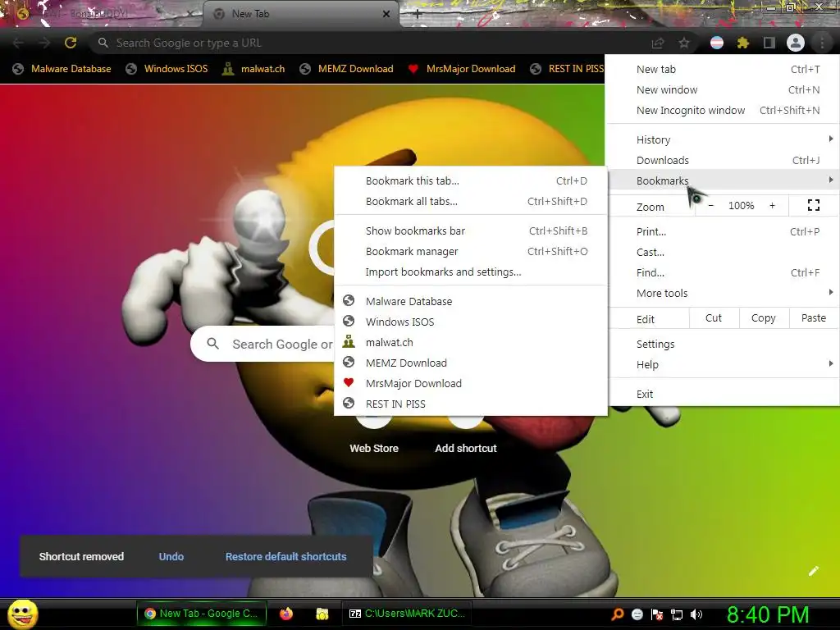840x630 pixels.
Task: Click the Search Google box on the page
Action: (262, 344)
